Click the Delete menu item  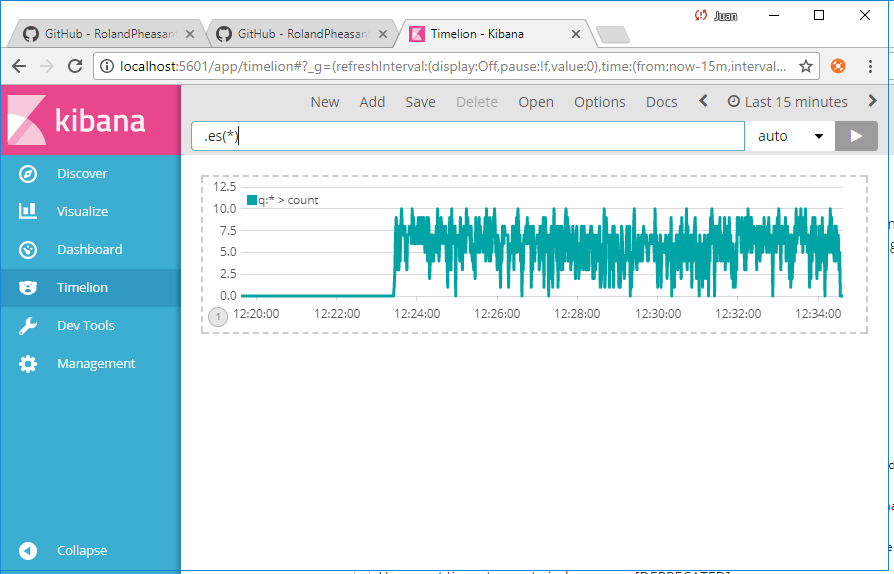click(x=477, y=102)
